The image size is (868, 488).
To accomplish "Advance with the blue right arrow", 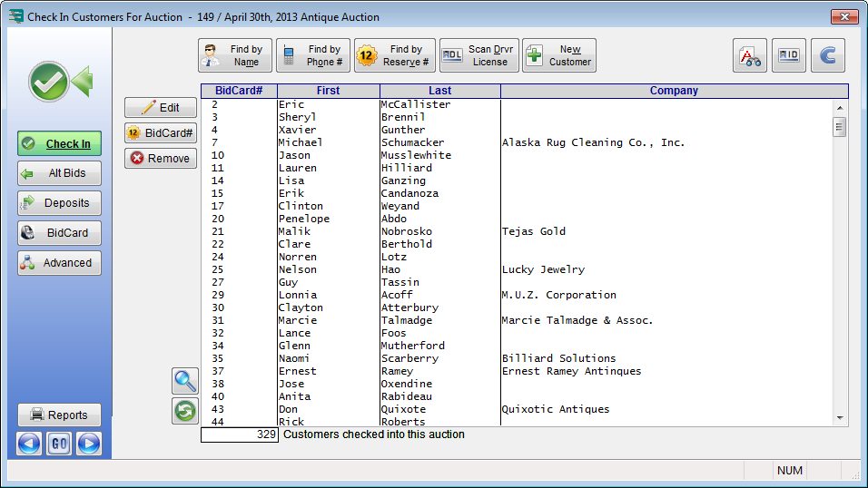I will [x=89, y=444].
